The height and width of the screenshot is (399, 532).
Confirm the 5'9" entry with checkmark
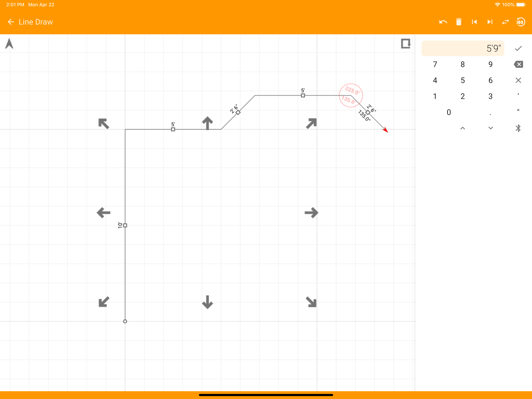pyautogui.click(x=518, y=48)
